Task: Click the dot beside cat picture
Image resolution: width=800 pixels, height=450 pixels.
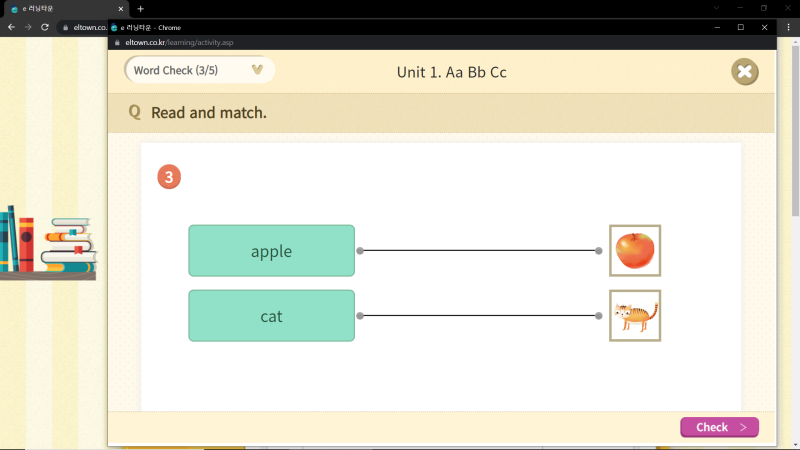Action: click(x=599, y=316)
